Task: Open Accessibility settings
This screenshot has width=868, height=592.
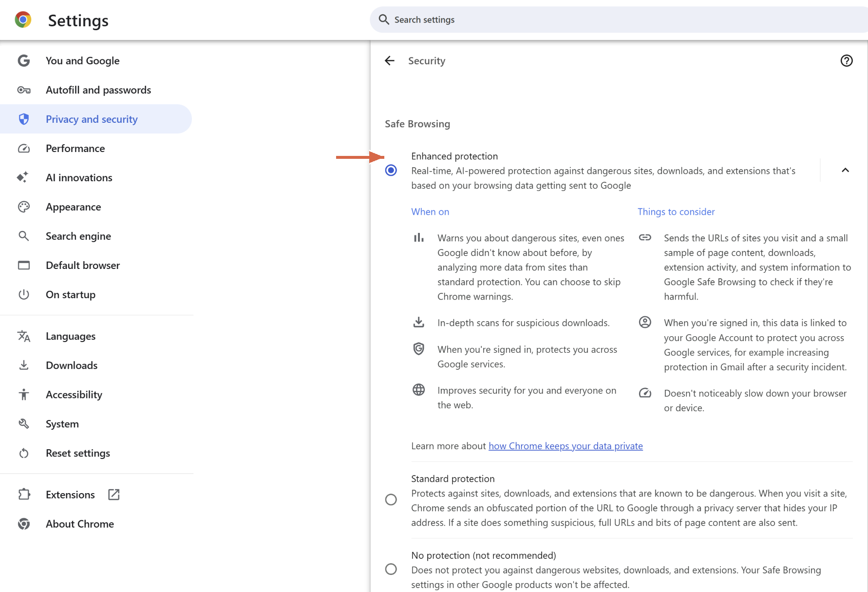Action: tap(96, 394)
